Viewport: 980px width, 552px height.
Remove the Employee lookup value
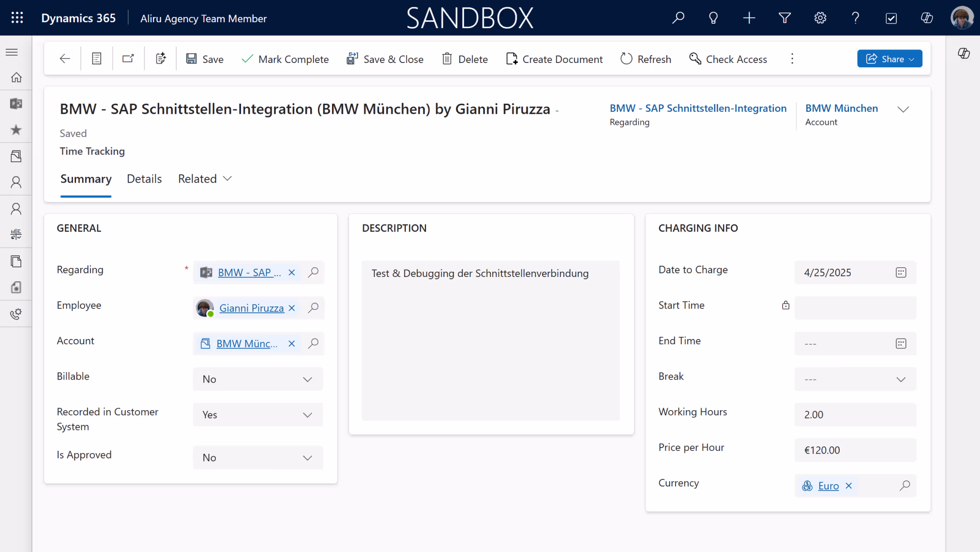(292, 308)
